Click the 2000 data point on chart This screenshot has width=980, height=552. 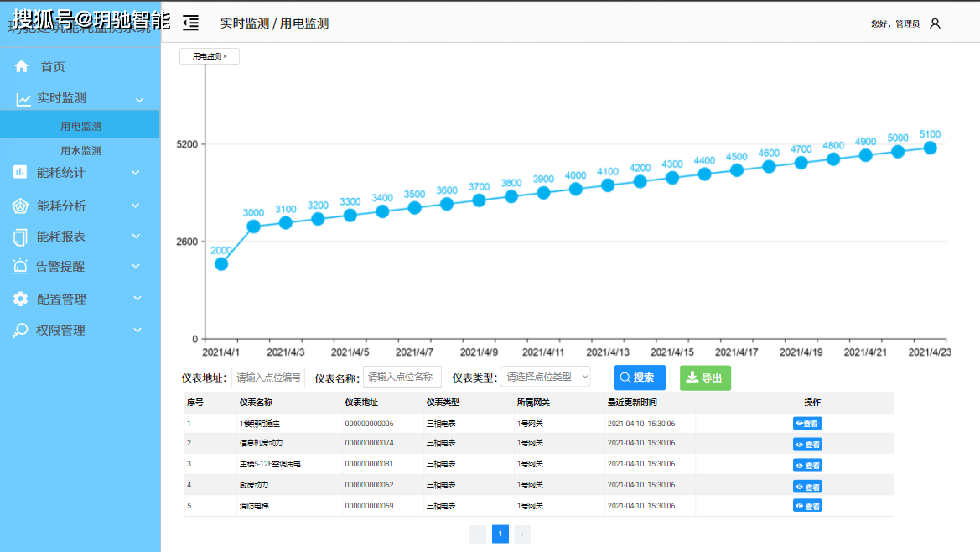coord(221,264)
